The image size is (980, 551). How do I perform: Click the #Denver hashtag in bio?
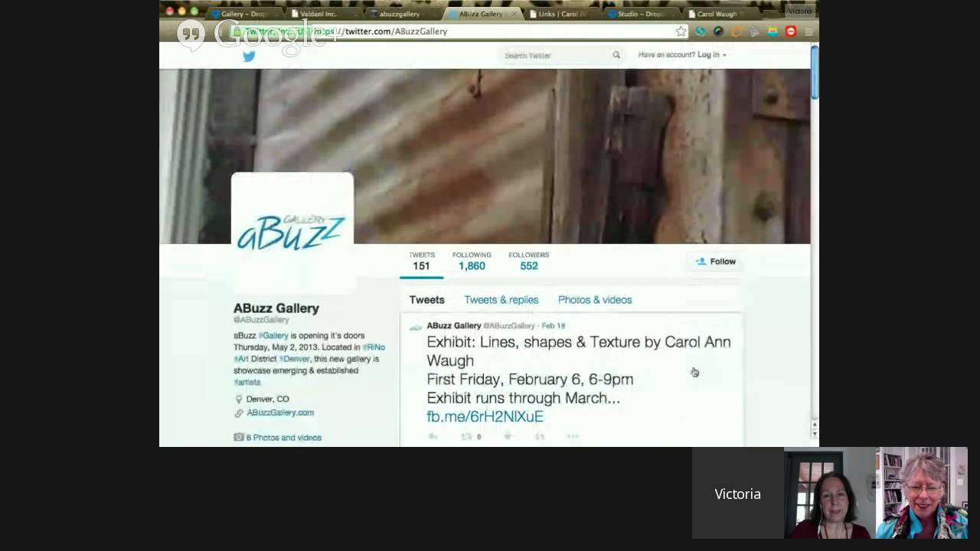[x=294, y=359]
